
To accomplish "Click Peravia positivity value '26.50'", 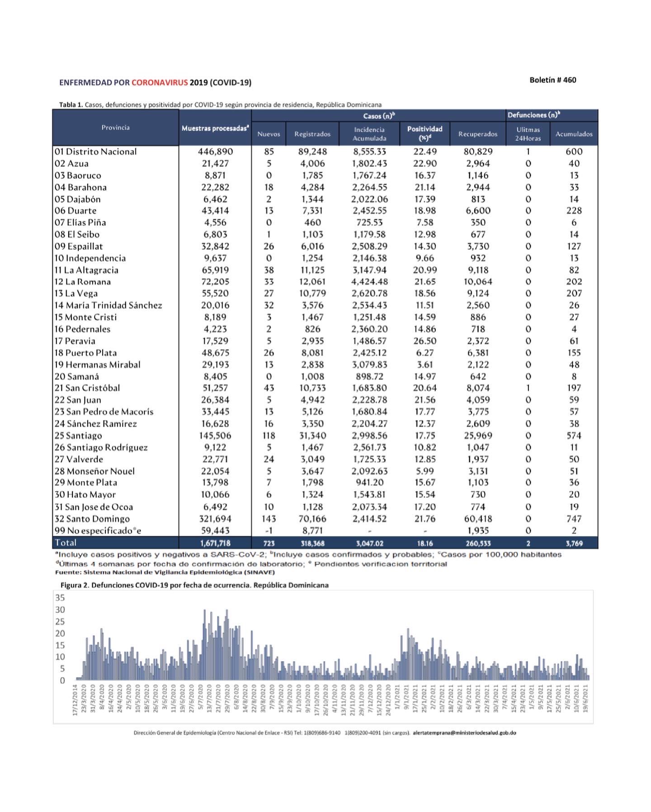I will 425,341.
